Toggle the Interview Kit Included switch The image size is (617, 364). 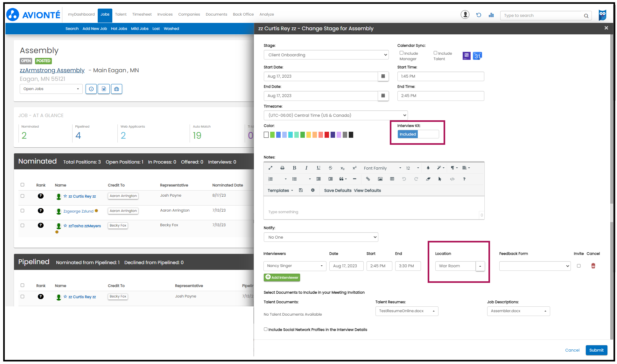point(418,134)
